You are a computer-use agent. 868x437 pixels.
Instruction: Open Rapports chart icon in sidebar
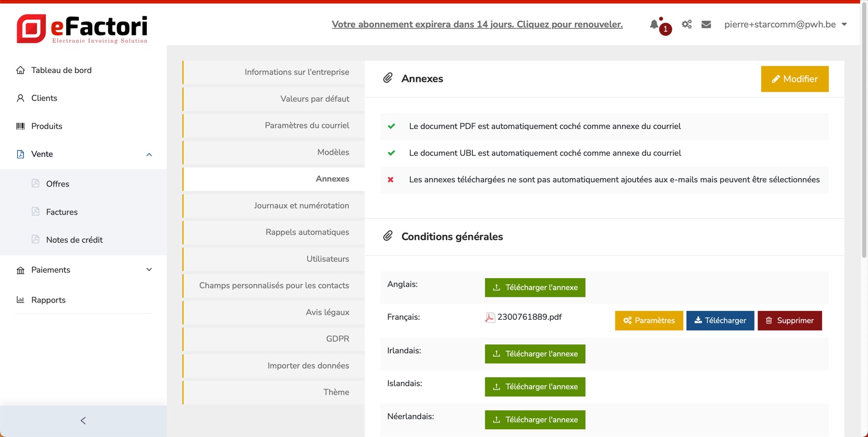coord(20,300)
